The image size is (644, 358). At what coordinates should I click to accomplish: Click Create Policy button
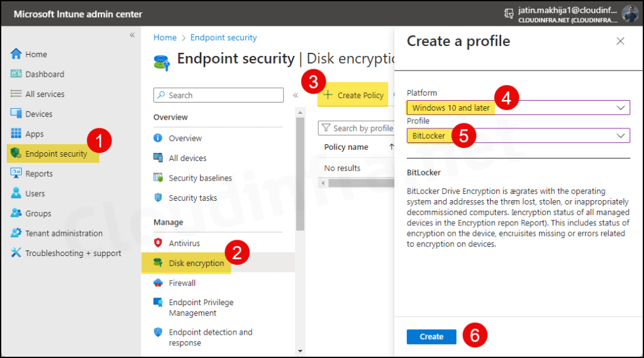tap(353, 96)
